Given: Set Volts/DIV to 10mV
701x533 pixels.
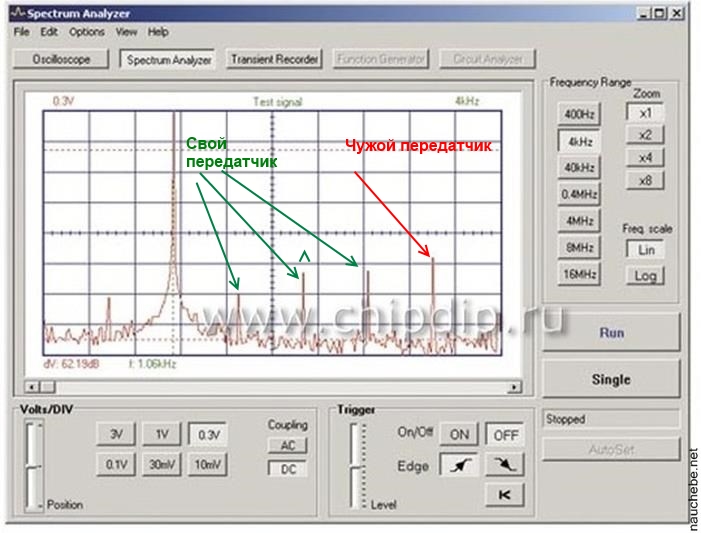Looking at the screenshot, I should pos(207,465).
